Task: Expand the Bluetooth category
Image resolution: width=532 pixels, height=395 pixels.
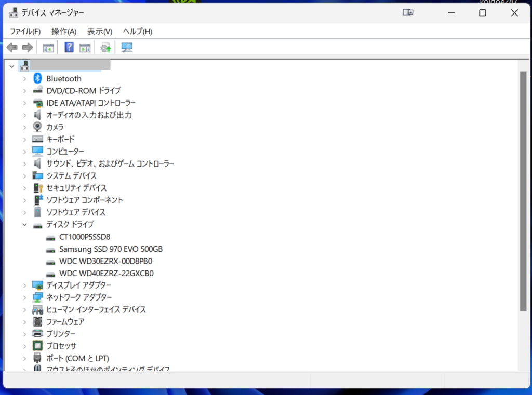Action: pyautogui.click(x=24, y=79)
